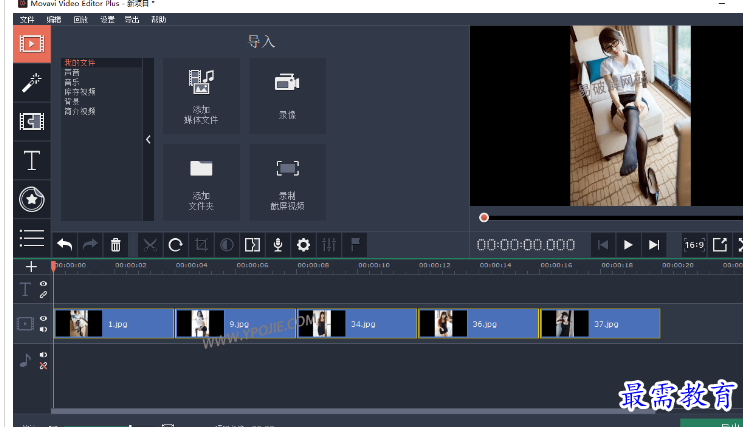743x427 pixels.
Task: Open the Filters magic wand tab
Action: tap(32, 83)
